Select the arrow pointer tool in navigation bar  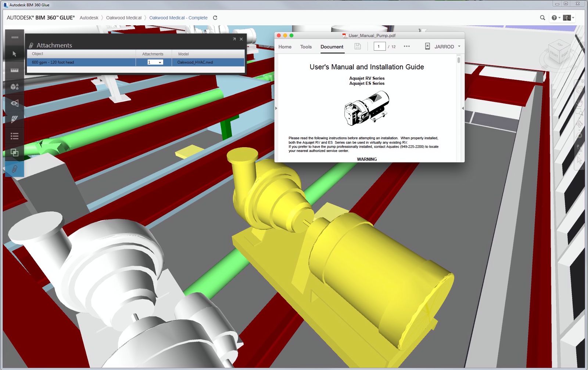(580, 160)
